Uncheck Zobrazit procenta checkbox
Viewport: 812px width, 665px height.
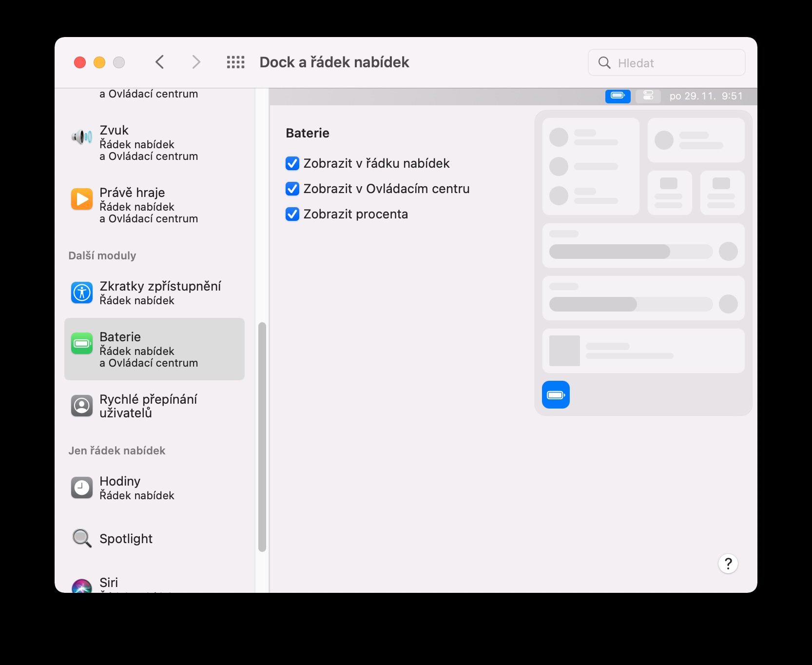(x=292, y=214)
